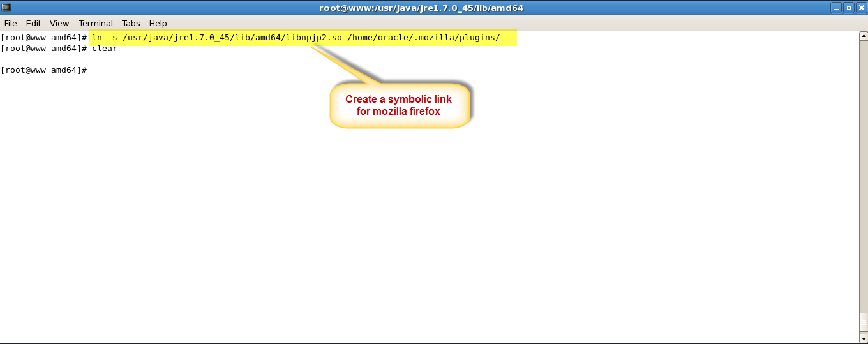The width and height of the screenshot is (868, 344).
Task: Click the 'Create a symbolic link' callout
Action: tap(399, 105)
